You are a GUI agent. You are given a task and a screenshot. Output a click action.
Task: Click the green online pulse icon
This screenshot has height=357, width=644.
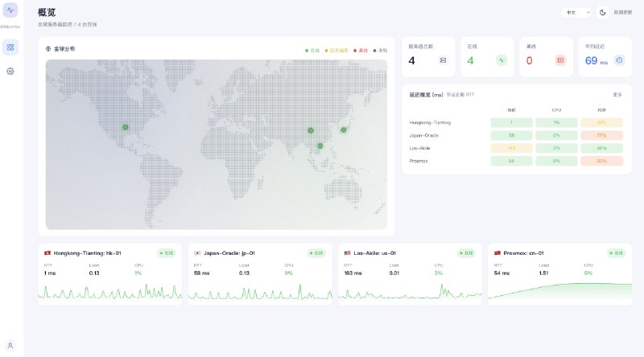(502, 60)
